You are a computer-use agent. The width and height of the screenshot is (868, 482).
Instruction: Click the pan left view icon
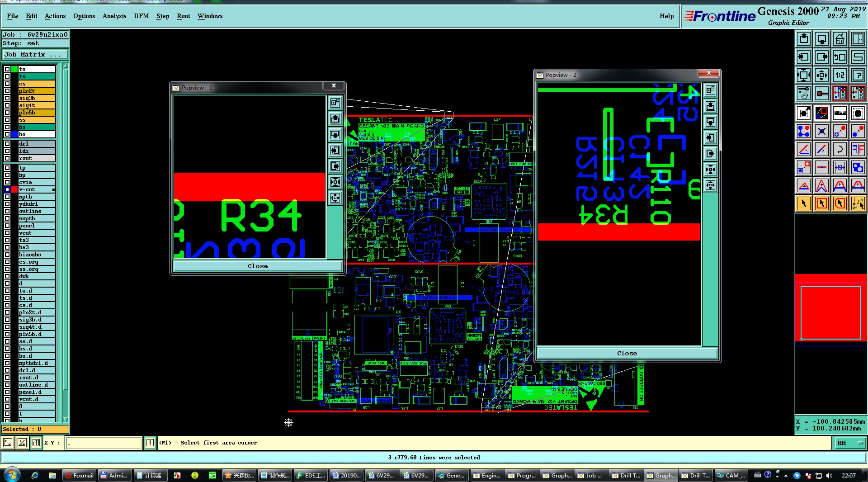click(804, 57)
